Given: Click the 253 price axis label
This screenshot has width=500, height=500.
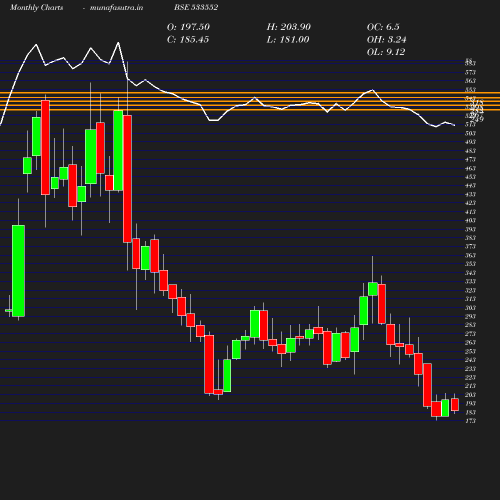Looking at the screenshot, I should 470,351.
